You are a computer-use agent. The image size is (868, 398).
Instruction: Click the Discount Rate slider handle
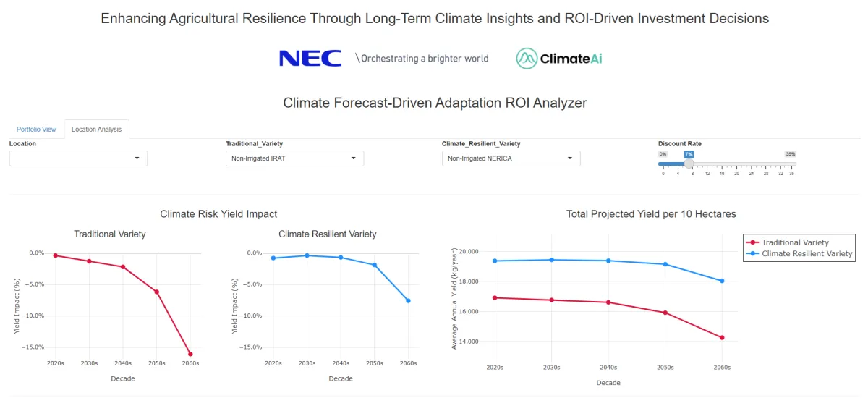[x=689, y=164]
